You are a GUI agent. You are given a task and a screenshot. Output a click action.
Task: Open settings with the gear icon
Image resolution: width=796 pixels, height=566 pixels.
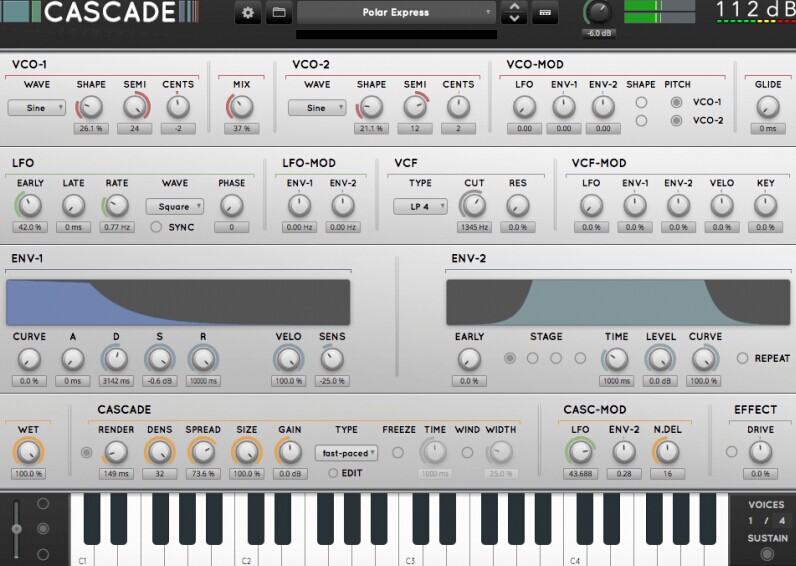coord(248,13)
